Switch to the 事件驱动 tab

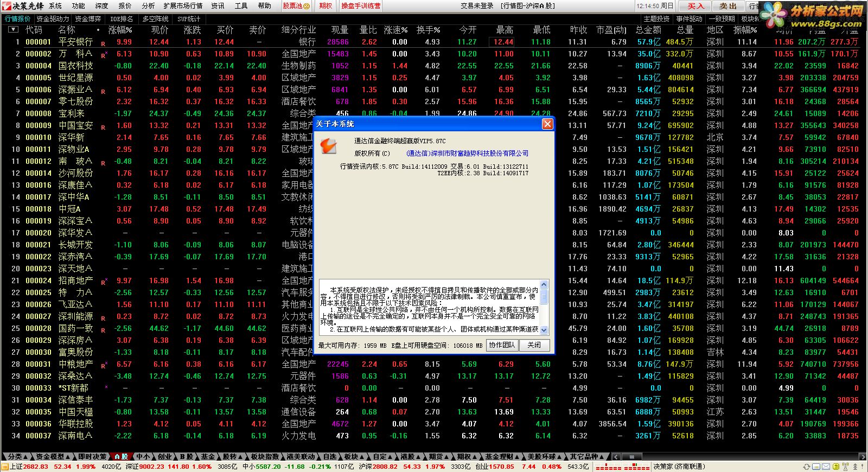point(690,18)
